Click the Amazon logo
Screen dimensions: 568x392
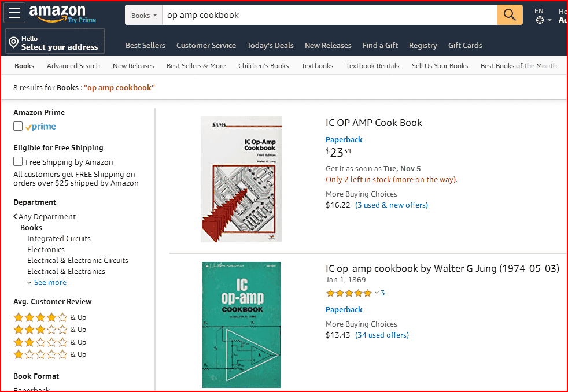tap(57, 13)
